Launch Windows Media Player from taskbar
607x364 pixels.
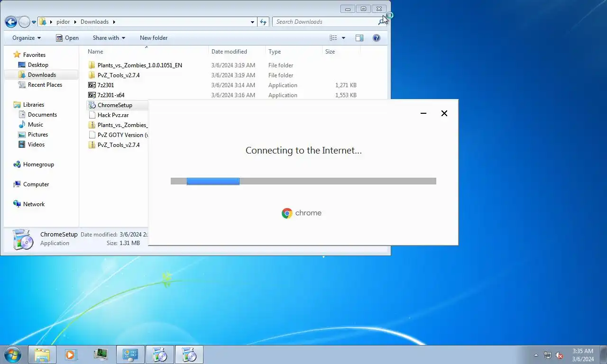71,355
